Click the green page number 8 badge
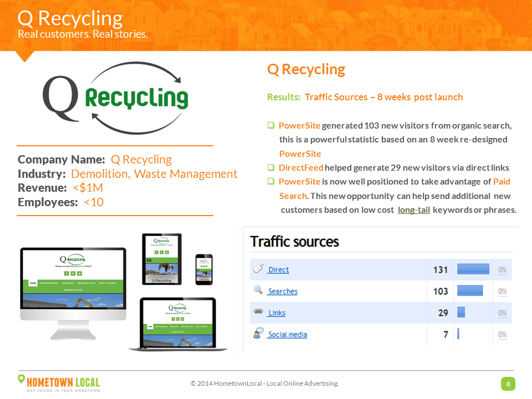 tap(508, 384)
